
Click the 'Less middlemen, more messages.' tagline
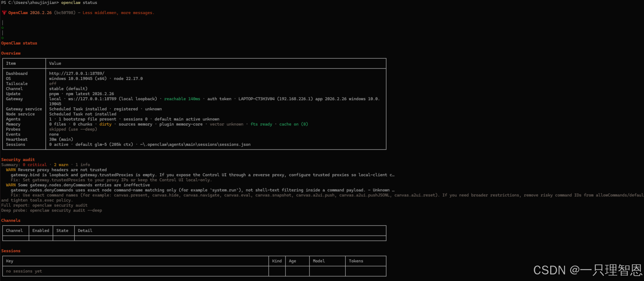click(x=118, y=13)
